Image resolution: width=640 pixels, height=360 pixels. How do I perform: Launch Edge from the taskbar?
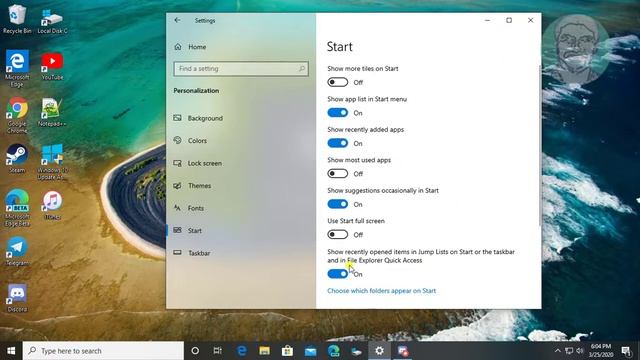pos(242,351)
